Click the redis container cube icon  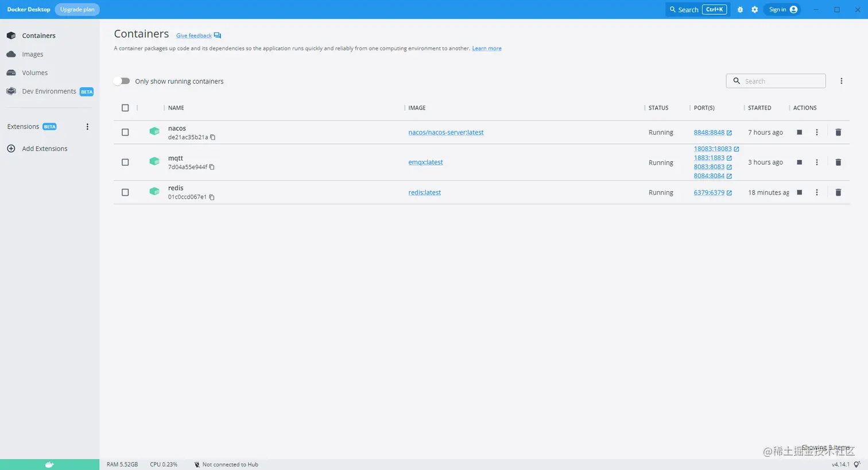[x=154, y=191]
